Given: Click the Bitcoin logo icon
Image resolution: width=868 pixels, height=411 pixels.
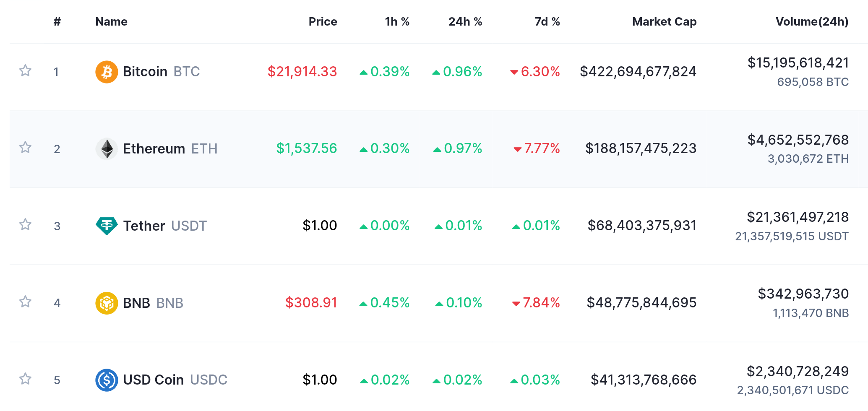Looking at the screenshot, I should [x=107, y=72].
